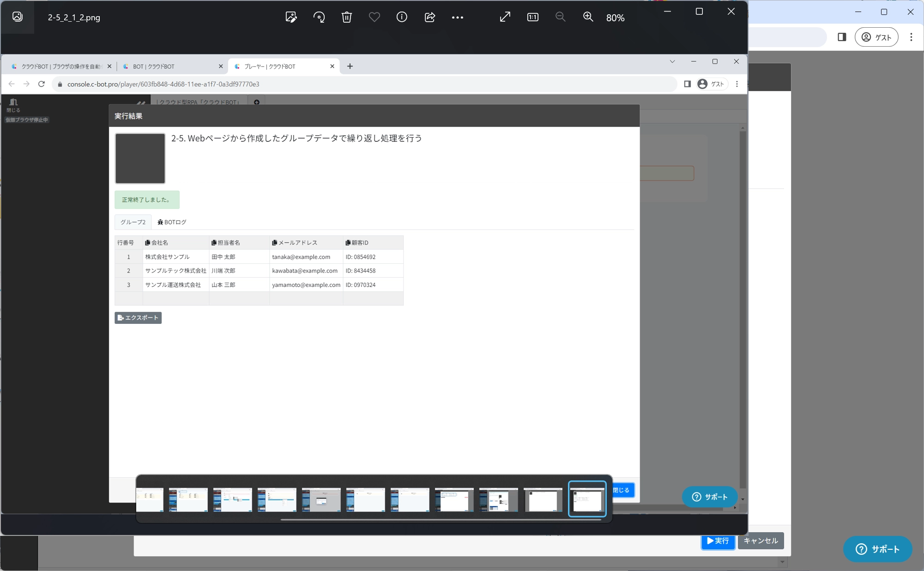Enter fullscreen with the expand arrows icon
The height and width of the screenshot is (571, 924).
(505, 17)
